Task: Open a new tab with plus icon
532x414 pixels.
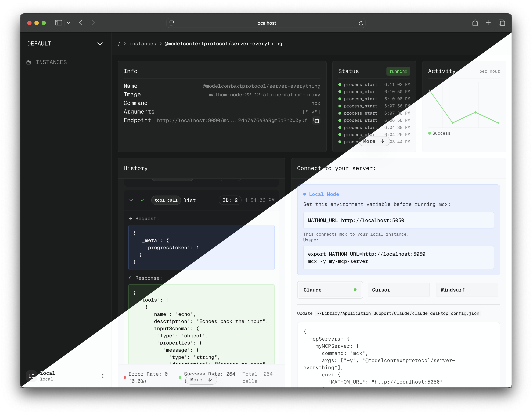Action: tap(488, 23)
